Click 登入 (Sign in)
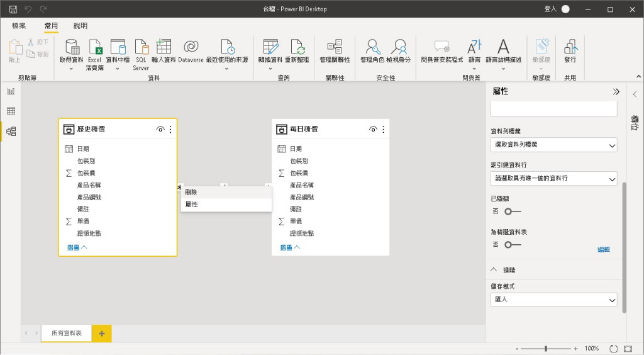 tap(550, 9)
